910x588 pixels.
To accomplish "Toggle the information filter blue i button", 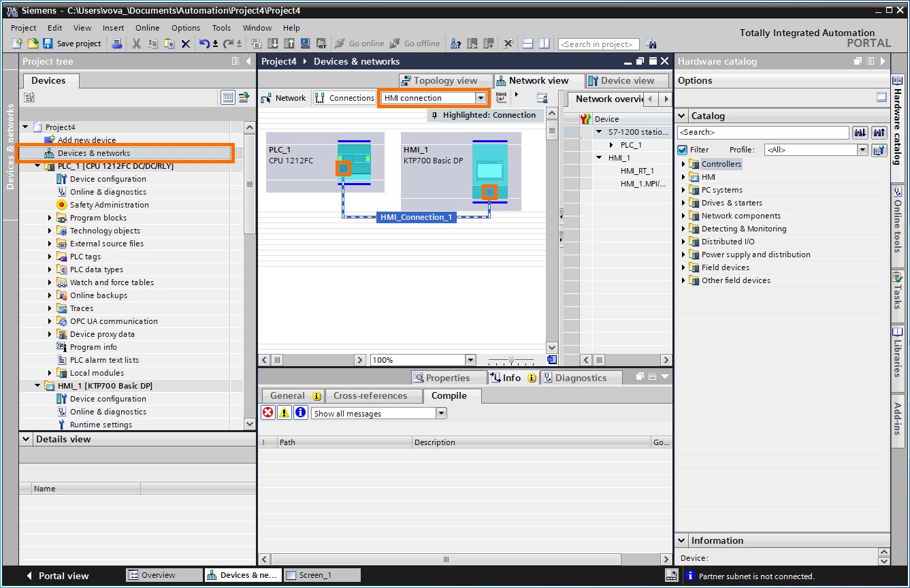I will (x=301, y=412).
